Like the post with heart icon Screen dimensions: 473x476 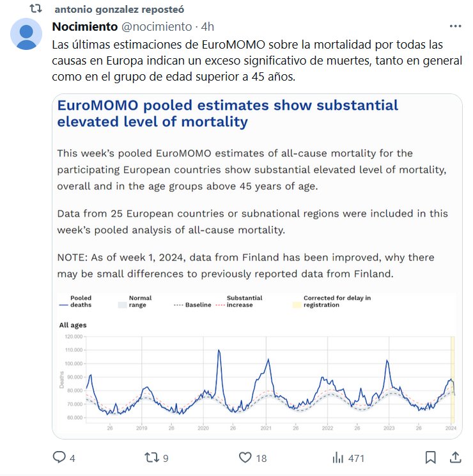[245, 457]
